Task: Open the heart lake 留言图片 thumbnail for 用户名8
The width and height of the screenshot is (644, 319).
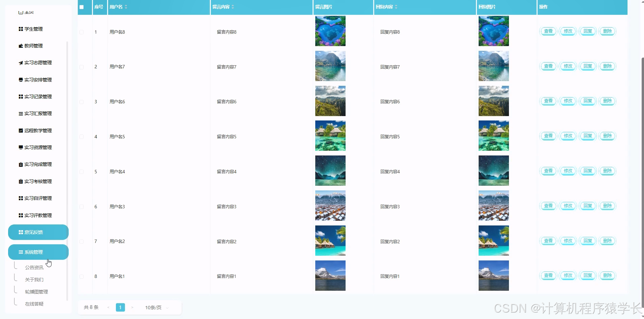Action: 330,31
